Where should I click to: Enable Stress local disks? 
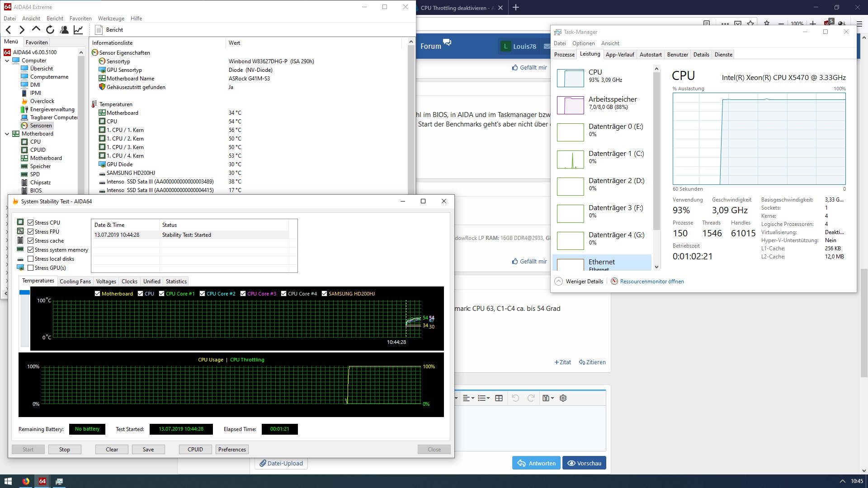31,259
